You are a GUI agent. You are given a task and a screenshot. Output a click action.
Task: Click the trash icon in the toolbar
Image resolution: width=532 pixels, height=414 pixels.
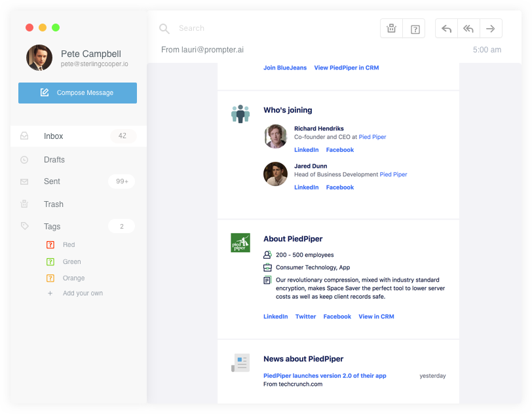pos(391,29)
